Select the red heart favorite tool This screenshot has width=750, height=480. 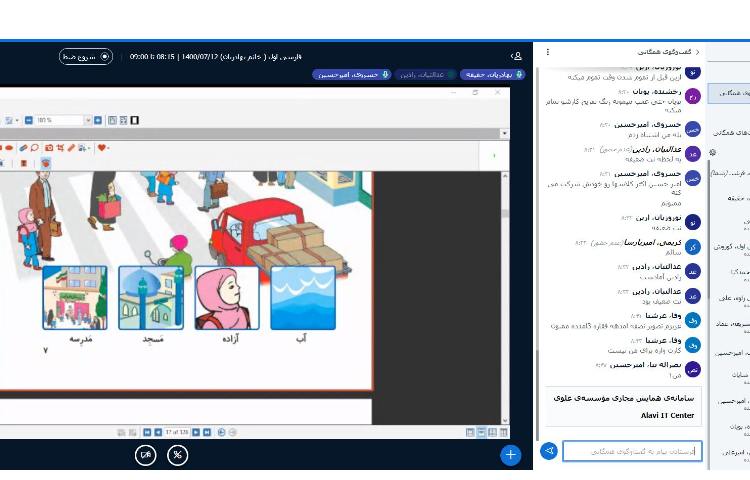click(101, 148)
